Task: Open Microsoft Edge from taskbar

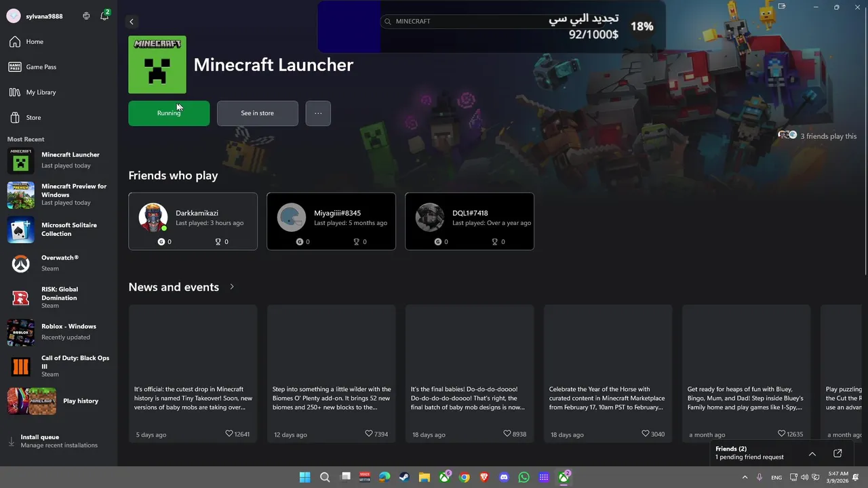Action: tap(384, 477)
